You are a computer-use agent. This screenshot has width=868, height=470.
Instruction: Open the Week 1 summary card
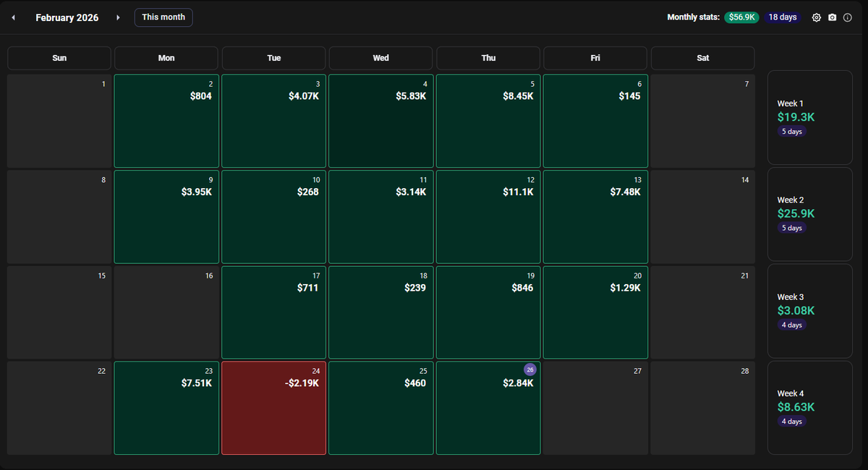tap(810, 117)
